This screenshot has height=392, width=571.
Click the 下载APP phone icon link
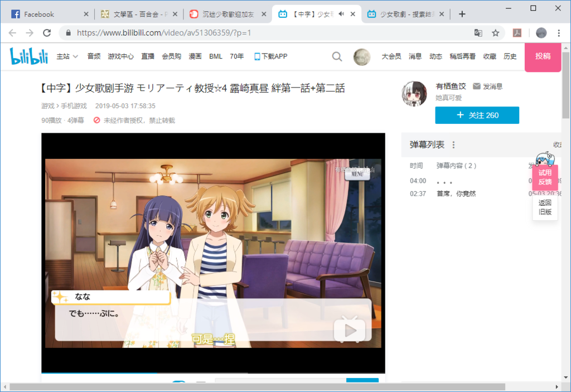coord(270,56)
